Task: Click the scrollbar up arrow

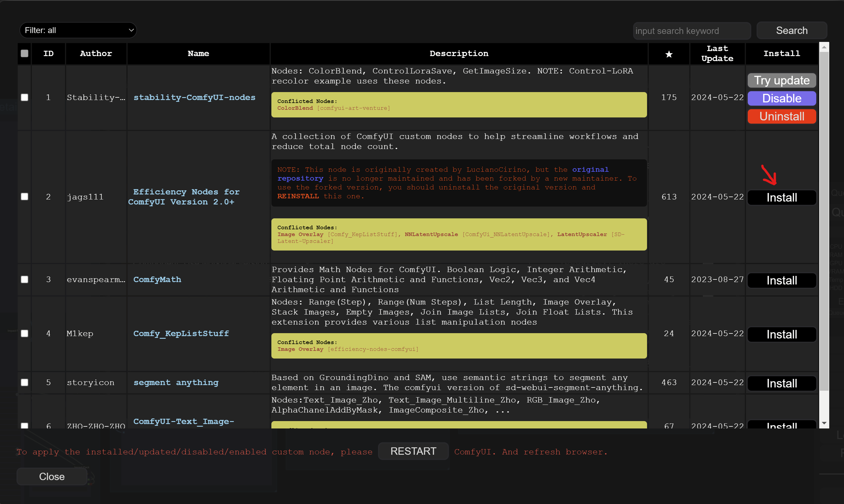Action: [x=824, y=47]
